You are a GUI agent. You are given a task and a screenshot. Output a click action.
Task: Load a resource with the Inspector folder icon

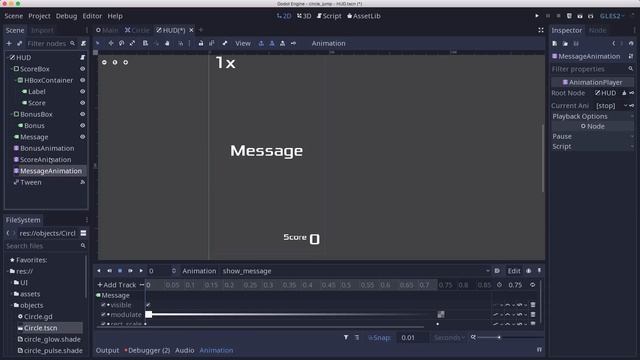pyautogui.click(x=565, y=43)
